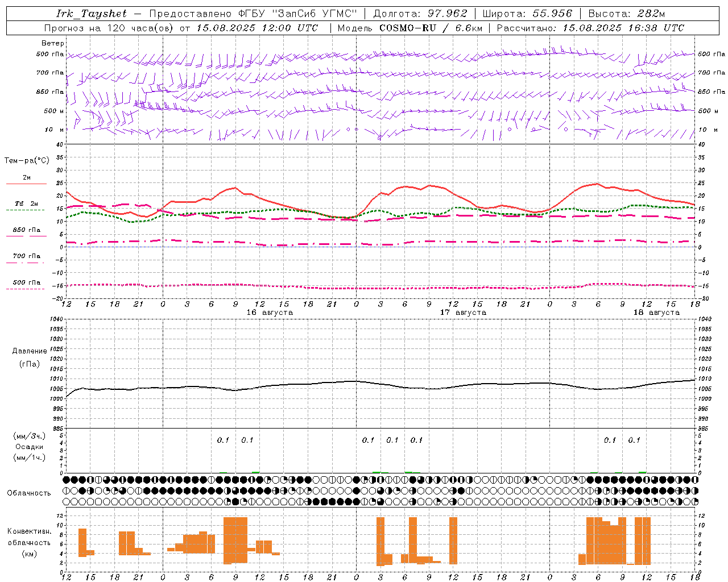Image resolution: width=728 pixels, height=582 pixels.
Task: Click the 2м temperature legend label
Action: 27,178
